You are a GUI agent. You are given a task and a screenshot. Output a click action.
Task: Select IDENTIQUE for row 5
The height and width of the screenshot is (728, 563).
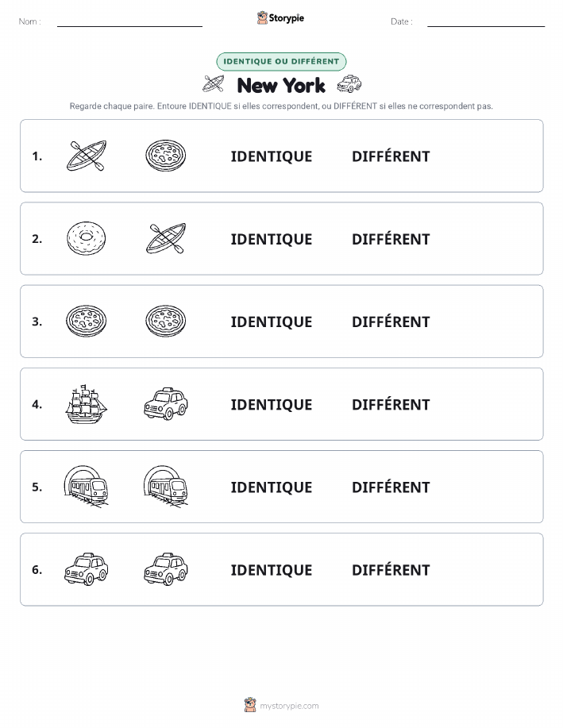click(x=272, y=487)
